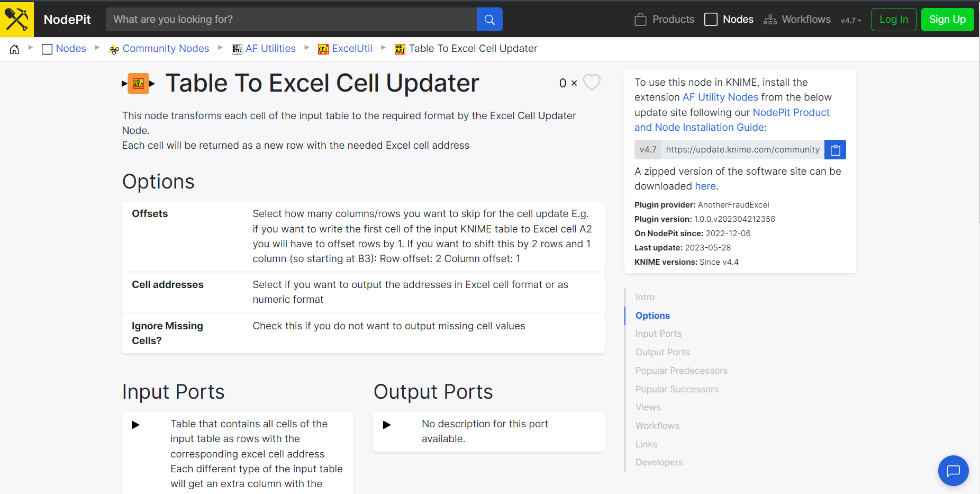
Task: Click the orange node icon beside the title
Action: 138,83
